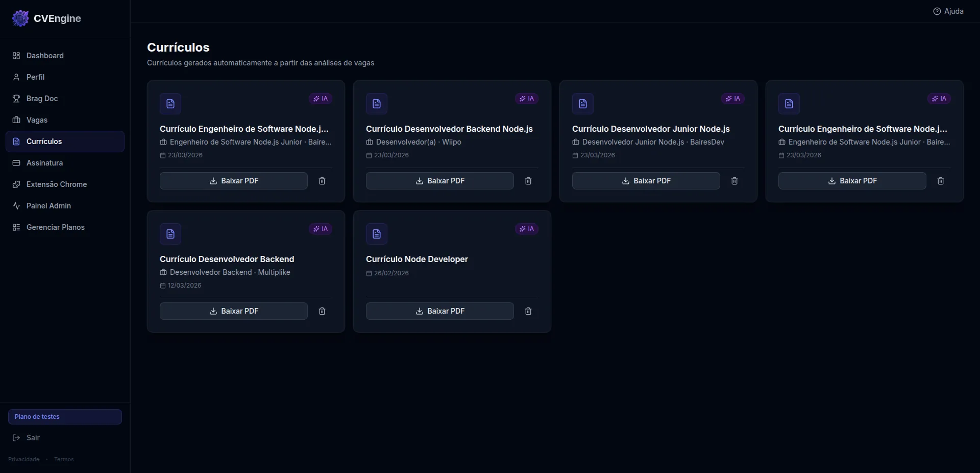Download PDF for Currículo Desenvolvedor Backend Node.js
Viewport: 980px width, 473px height.
coord(439,181)
